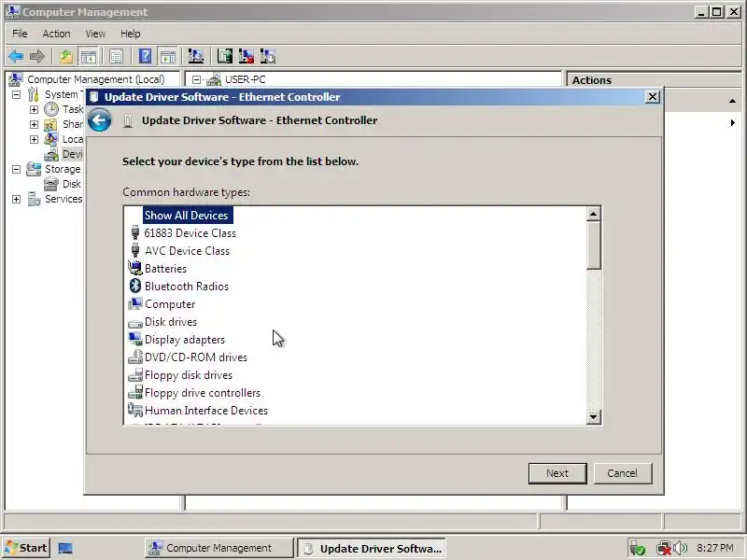The height and width of the screenshot is (560, 747).
Task: Click the Uninstall device toolbar icon
Action: (x=247, y=57)
